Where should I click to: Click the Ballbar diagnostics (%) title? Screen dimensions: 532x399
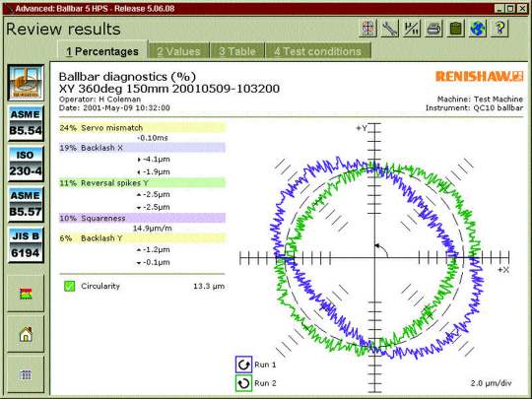tap(127, 77)
